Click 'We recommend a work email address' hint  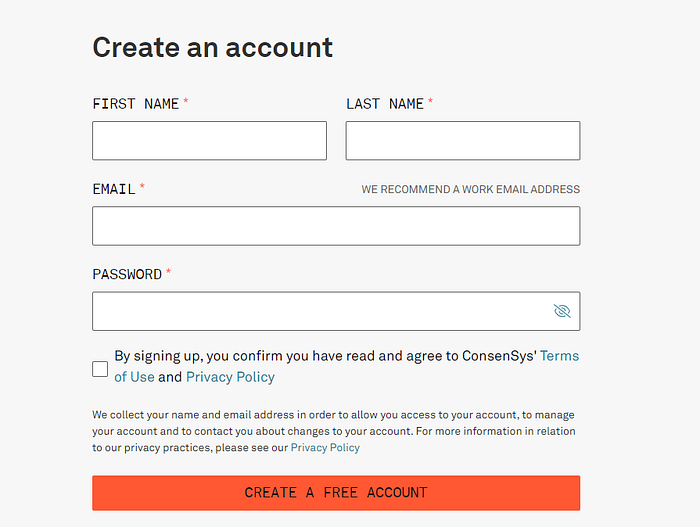[470, 189]
